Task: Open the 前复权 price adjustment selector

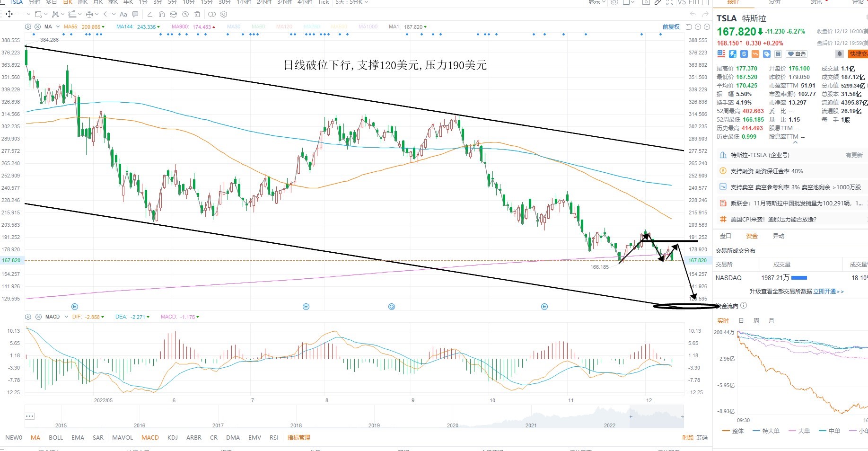Action: (x=671, y=27)
